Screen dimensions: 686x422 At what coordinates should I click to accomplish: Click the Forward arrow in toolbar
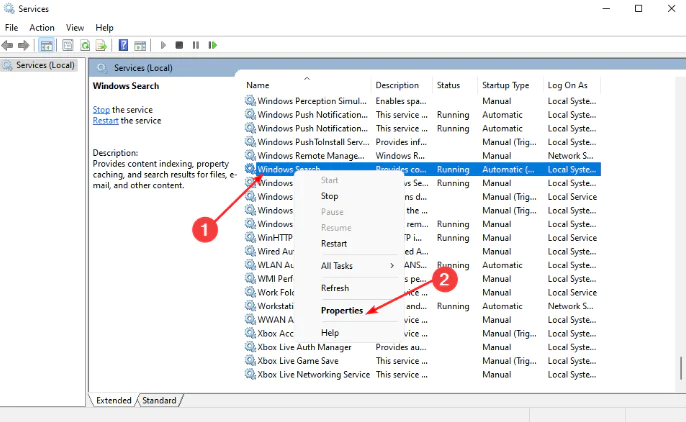(22, 45)
